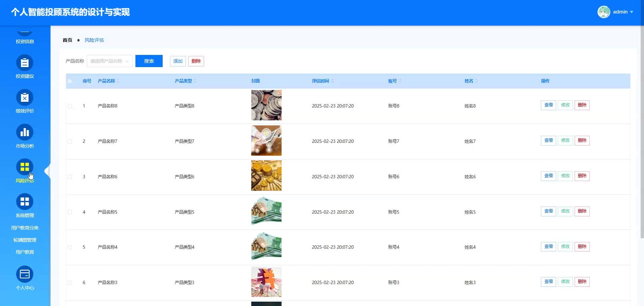Screen dimensions: 644x306
Task: Open the 系统管理 grid icon
Action: (25, 202)
